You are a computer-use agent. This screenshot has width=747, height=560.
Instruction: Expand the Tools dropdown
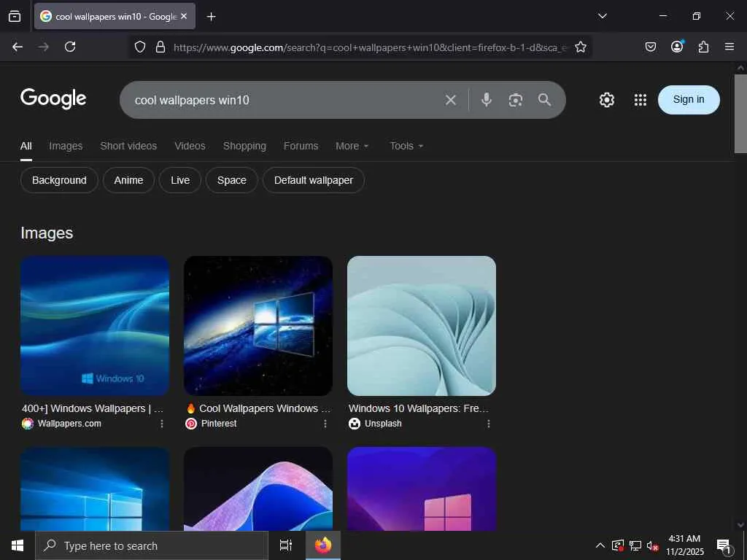[x=406, y=146]
